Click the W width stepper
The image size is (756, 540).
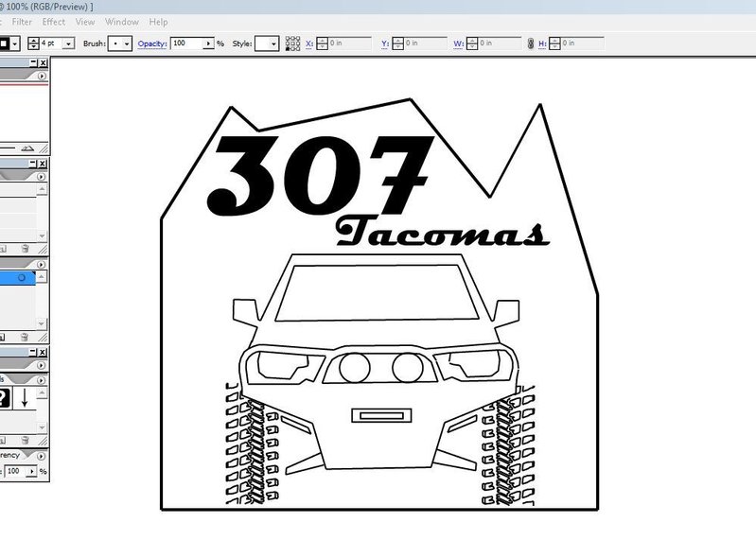coord(472,44)
